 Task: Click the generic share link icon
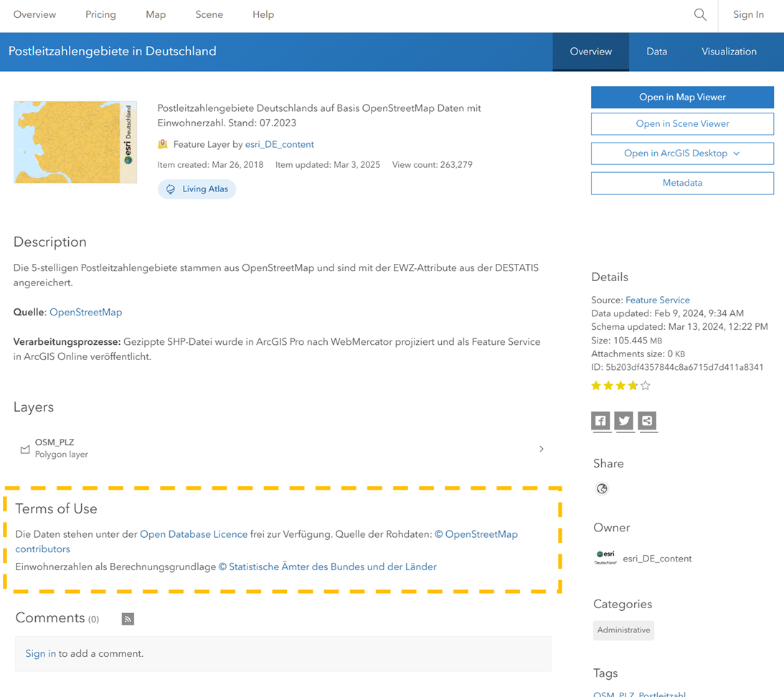pyautogui.click(x=647, y=420)
